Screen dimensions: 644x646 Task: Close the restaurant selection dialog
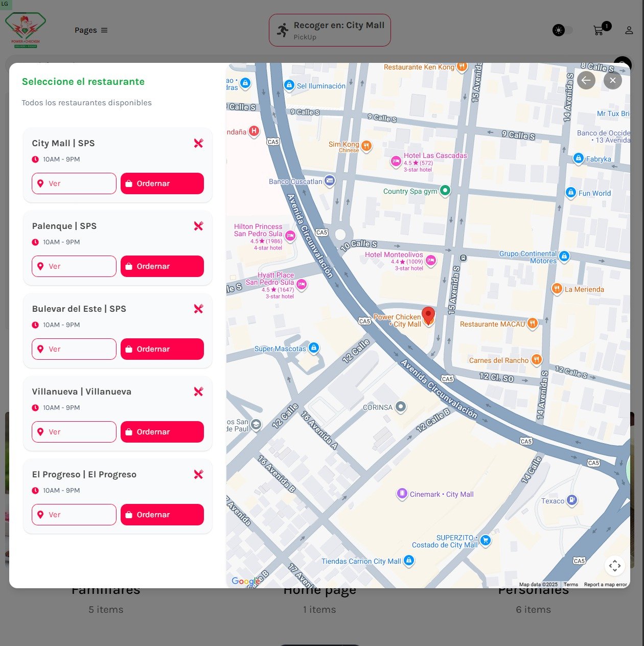[x=613, y=80]
